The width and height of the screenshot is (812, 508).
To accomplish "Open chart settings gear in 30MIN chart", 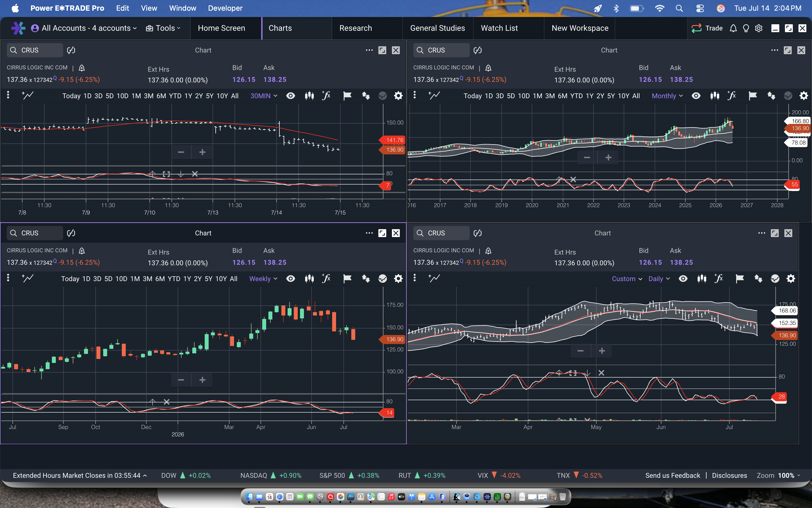I will click(398, 96).
